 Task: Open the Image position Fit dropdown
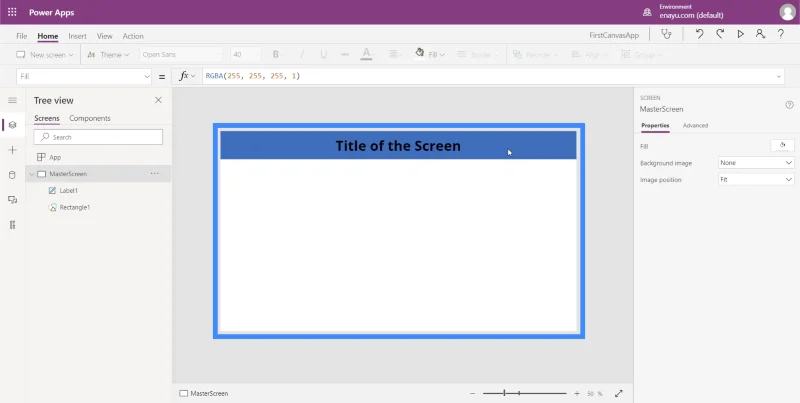coord(756,180)
